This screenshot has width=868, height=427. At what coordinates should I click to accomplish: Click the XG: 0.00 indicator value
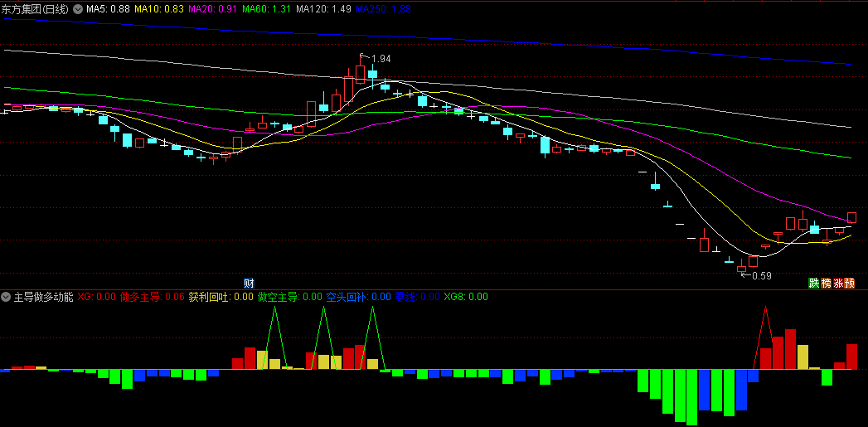click(97, 297)
